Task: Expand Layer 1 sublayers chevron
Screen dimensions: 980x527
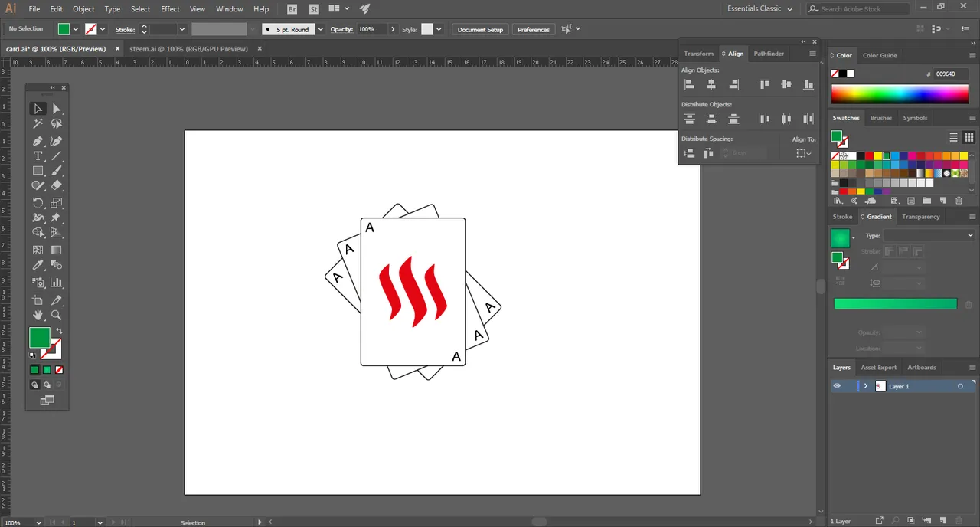Action: (866, 386)
